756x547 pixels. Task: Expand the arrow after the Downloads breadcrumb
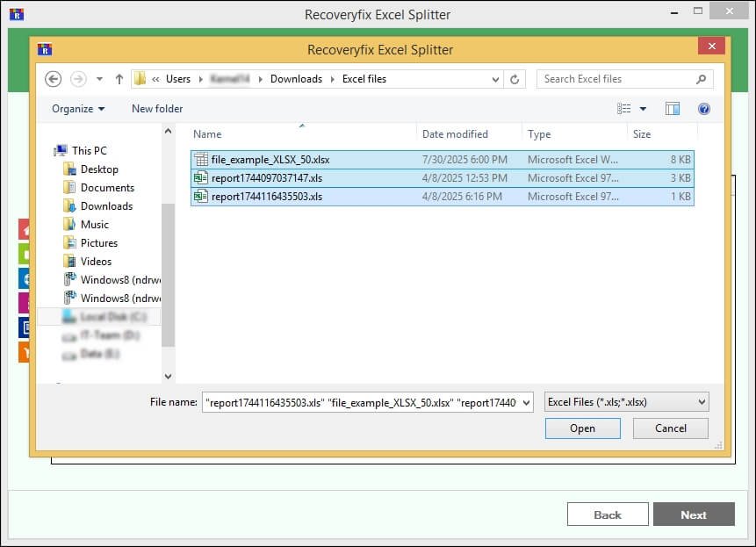pyautogui.click(x=332, y=80)
